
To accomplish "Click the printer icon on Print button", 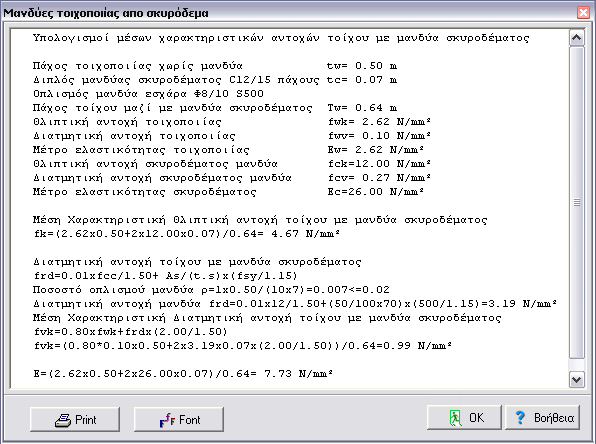I will click(63, 420).
